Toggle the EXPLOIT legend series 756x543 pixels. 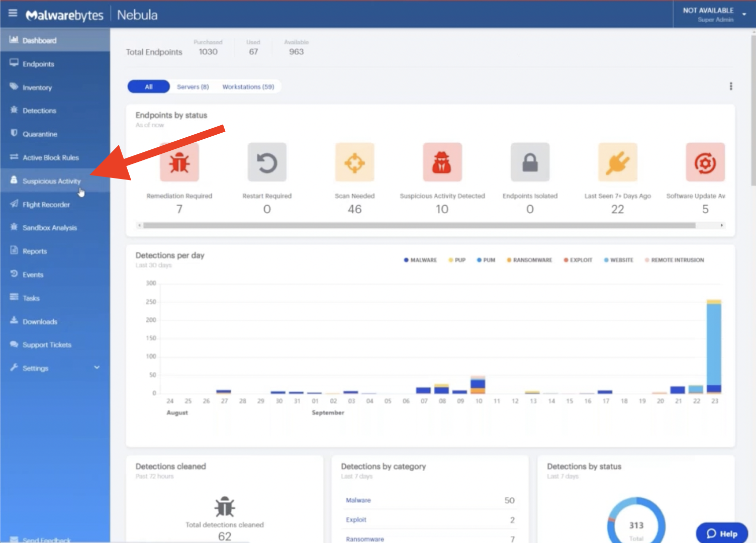pos(578,260)
